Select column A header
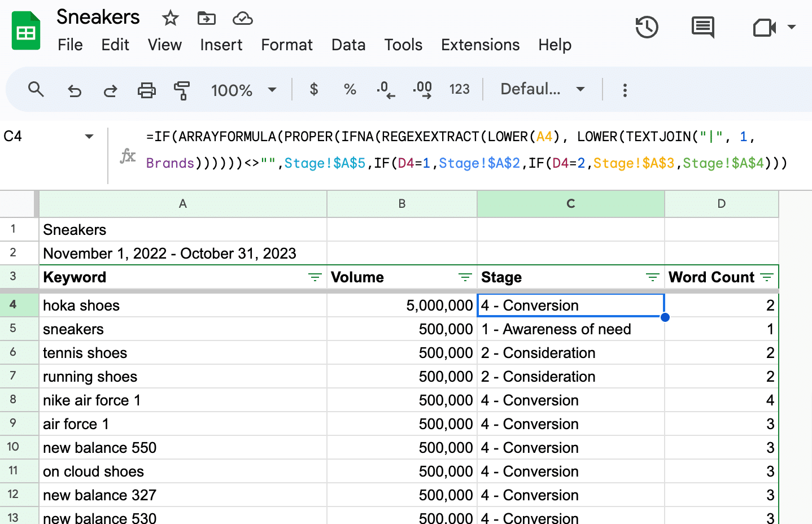812x524 pixels. pos(183,204)
